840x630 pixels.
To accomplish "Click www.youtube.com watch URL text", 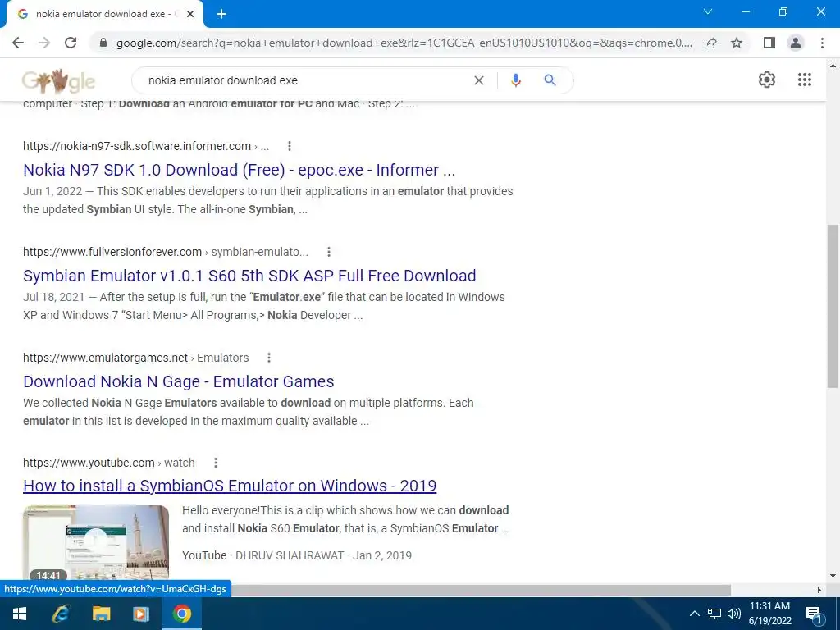I will click(x=109, y=463).
